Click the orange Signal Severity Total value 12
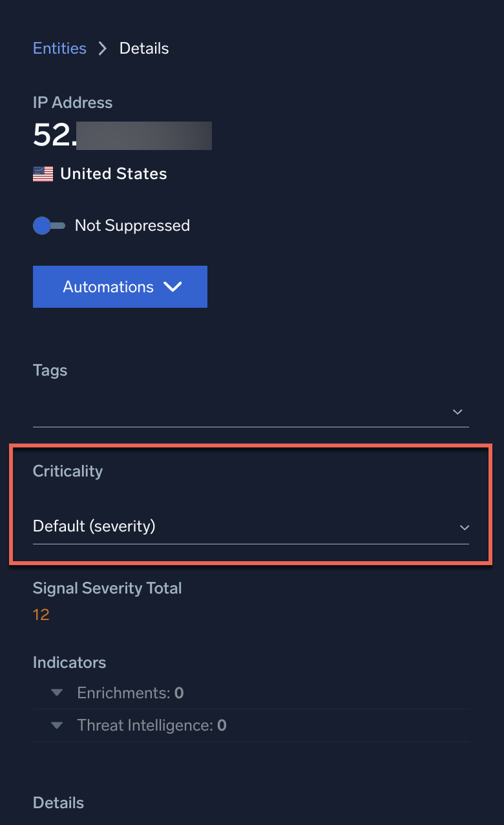This screenshot has height=825, width=504. coord(41,614)
